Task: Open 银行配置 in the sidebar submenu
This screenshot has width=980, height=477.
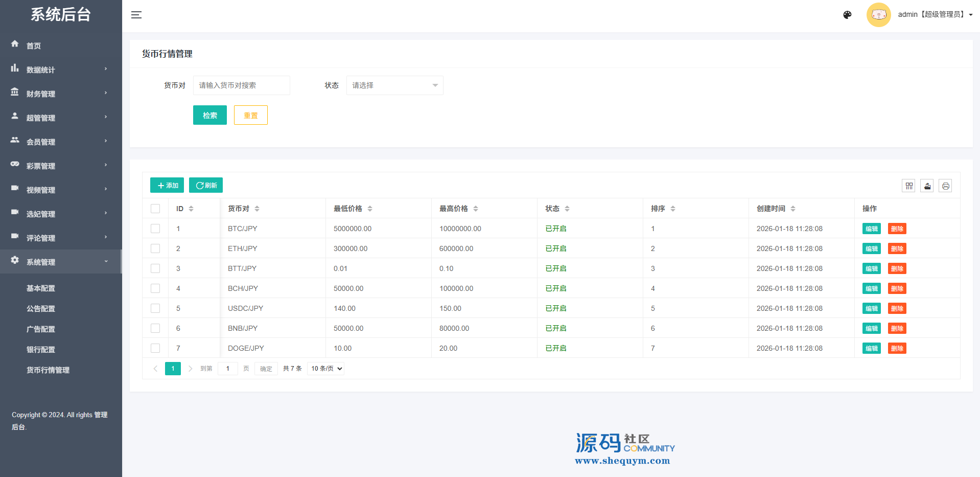Action: (x=41, y=350)
